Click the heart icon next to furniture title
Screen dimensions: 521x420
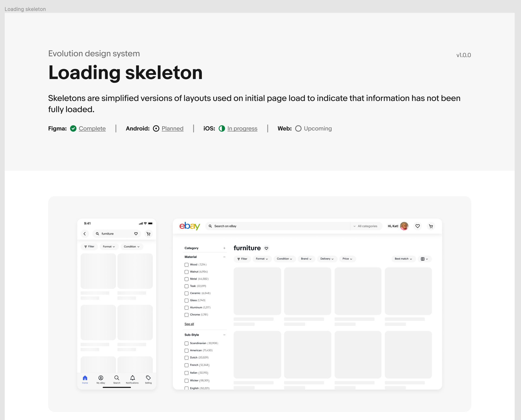click(x=266, y=248)
